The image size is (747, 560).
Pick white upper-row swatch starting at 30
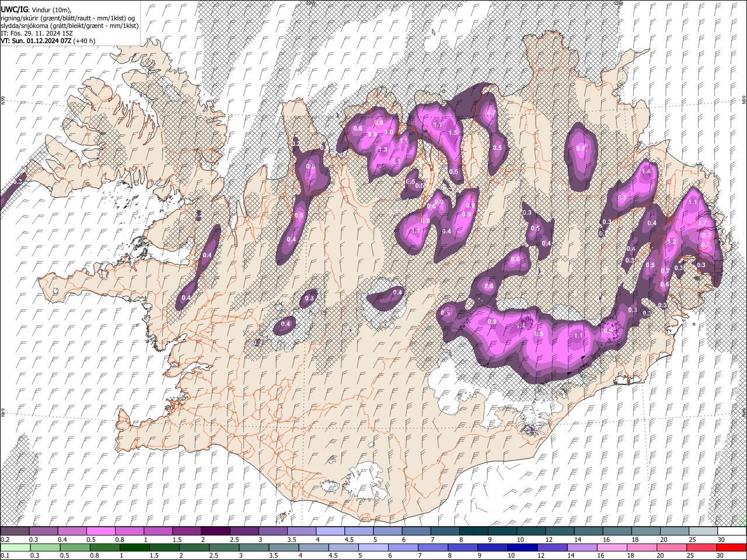click(732, 531)
